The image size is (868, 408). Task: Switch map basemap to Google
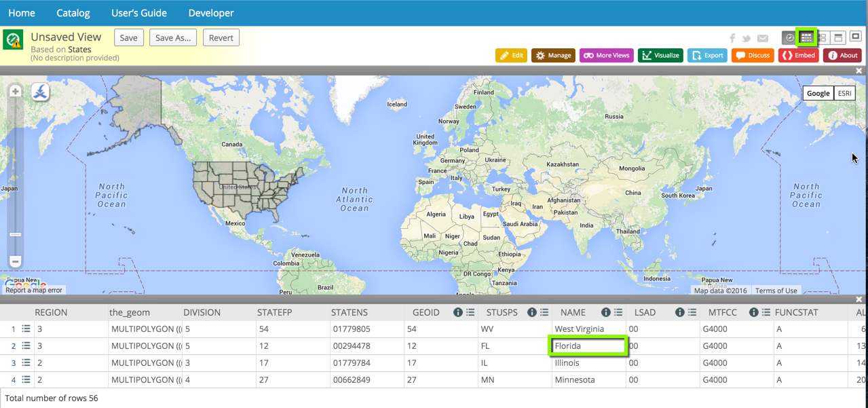click(x=818, y=93)
